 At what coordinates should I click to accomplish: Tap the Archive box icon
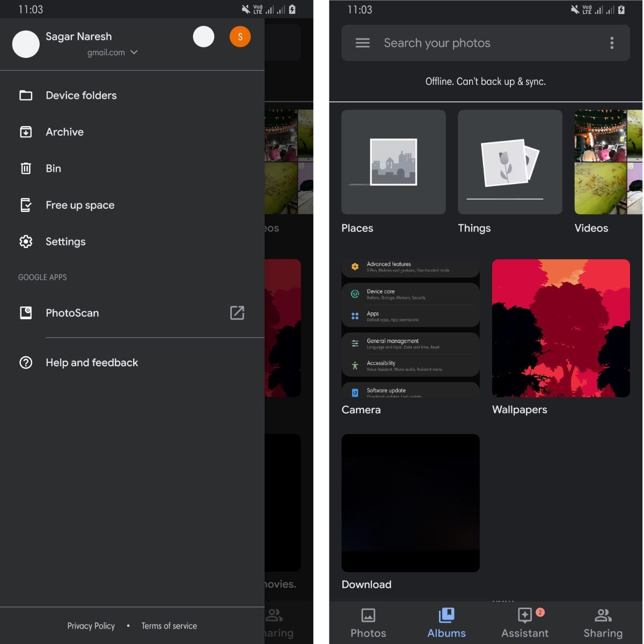[26, 132]
